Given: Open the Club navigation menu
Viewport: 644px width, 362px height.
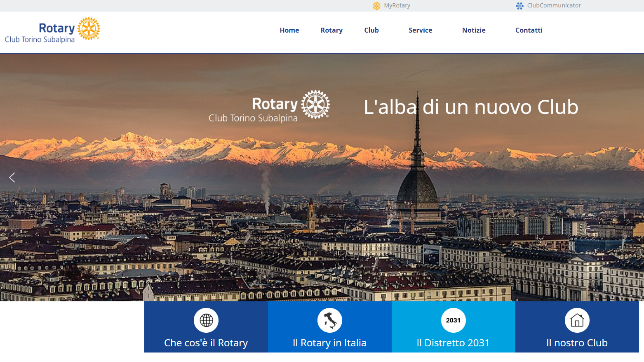Looking at the screenshot, I should pyautogui.click(x=371, y=30).
